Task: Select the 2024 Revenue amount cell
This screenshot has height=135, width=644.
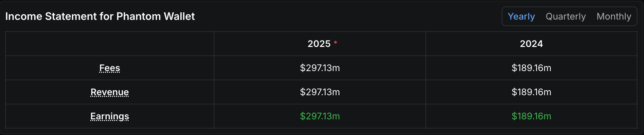Action: [x=531, y=92]
